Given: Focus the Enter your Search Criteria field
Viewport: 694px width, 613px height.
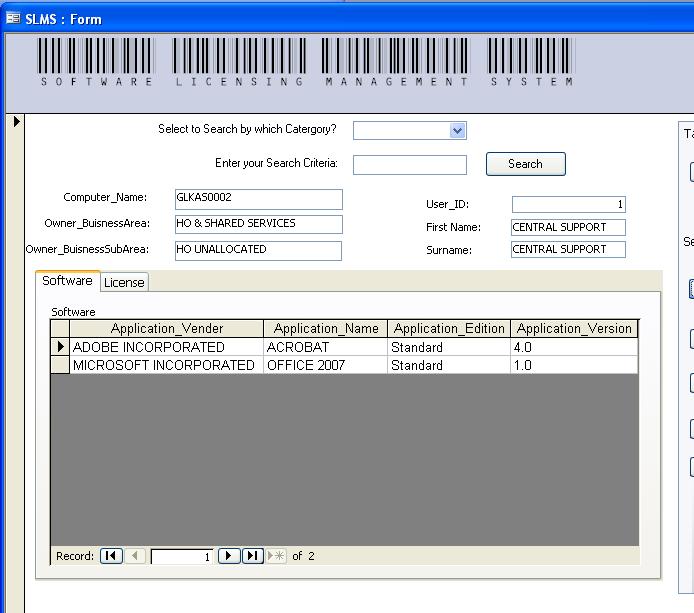Looking at the screenshot, I should pyautogui.click(x=409, y=165).
